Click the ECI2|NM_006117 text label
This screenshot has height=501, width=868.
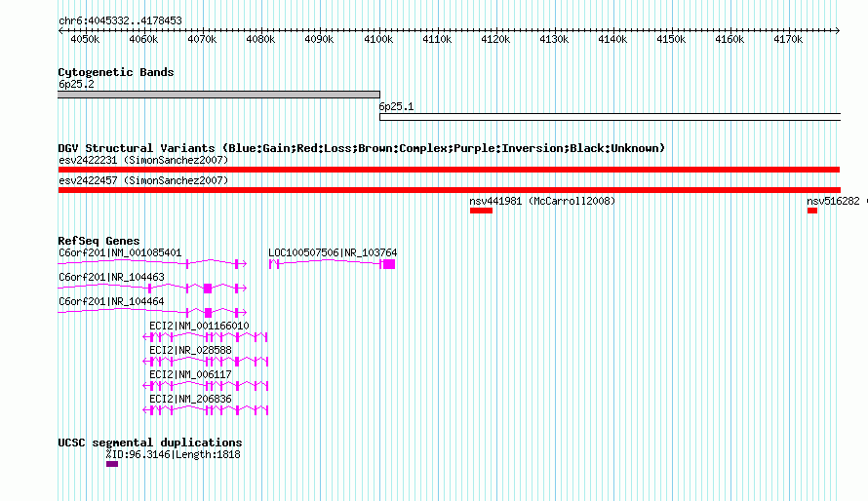click(190, 374)
